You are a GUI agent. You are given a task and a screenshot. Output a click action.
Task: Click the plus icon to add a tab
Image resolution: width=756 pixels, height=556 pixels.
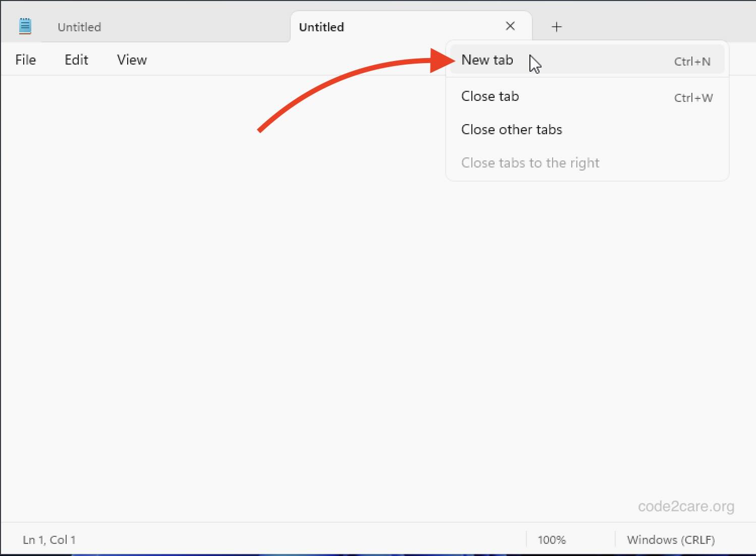click(x=556, y=27)
